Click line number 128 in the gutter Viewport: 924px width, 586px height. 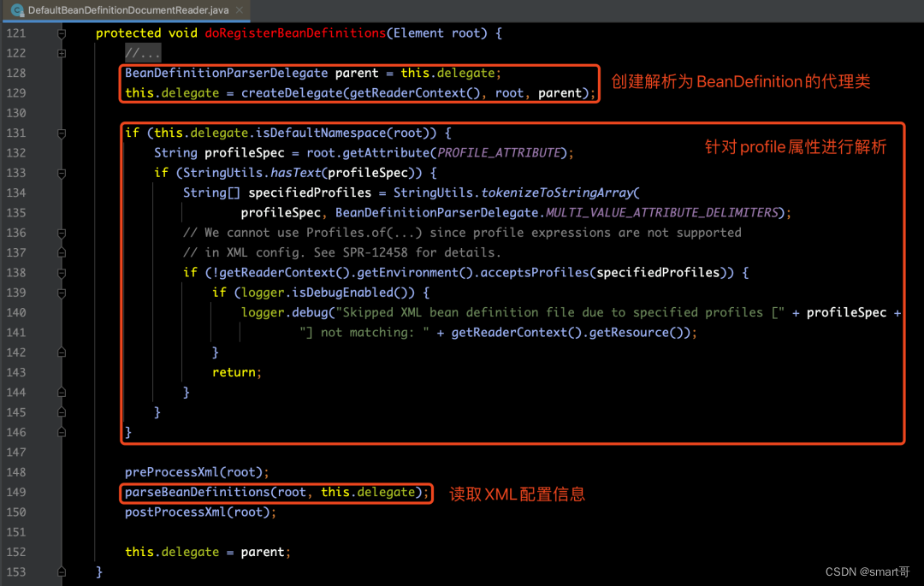16,73
